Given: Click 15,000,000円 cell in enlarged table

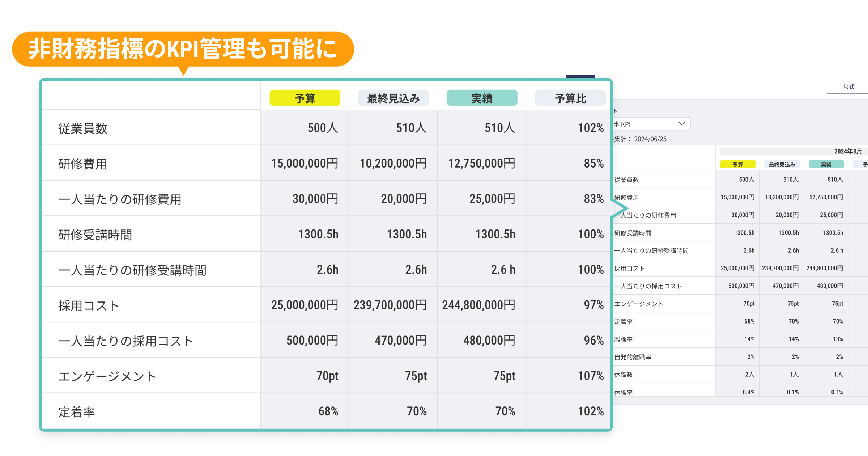Looking at the screenshot, I should pyautogui.click(x=305, y=163).
